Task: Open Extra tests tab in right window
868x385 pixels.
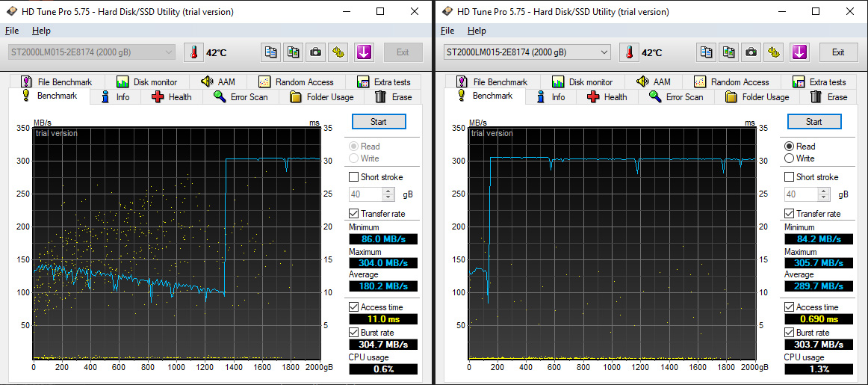Action: coord(819,82)
